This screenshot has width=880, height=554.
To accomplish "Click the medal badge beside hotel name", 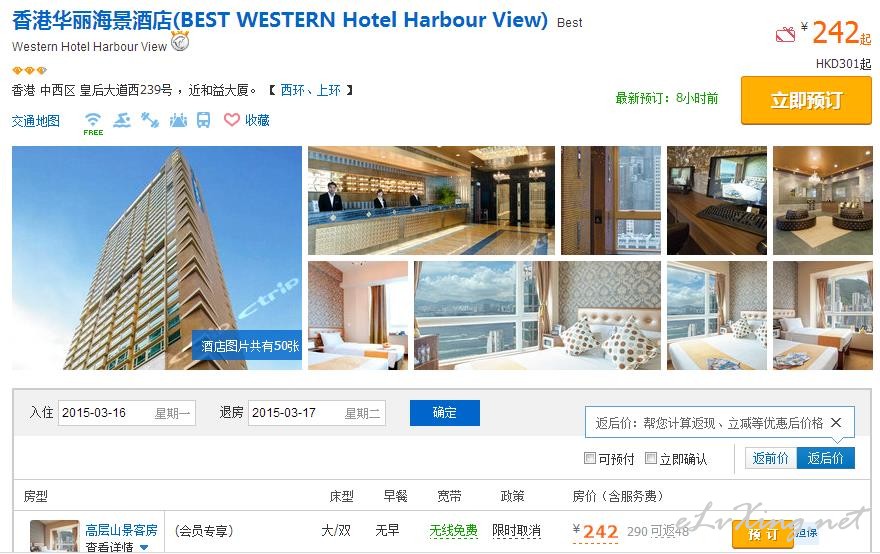I will click(x=180, y=42).
